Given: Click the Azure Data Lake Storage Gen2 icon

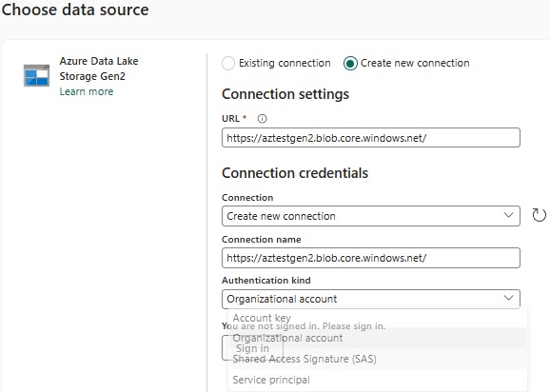Looking at the screenshot, I should tap(36, 75).
